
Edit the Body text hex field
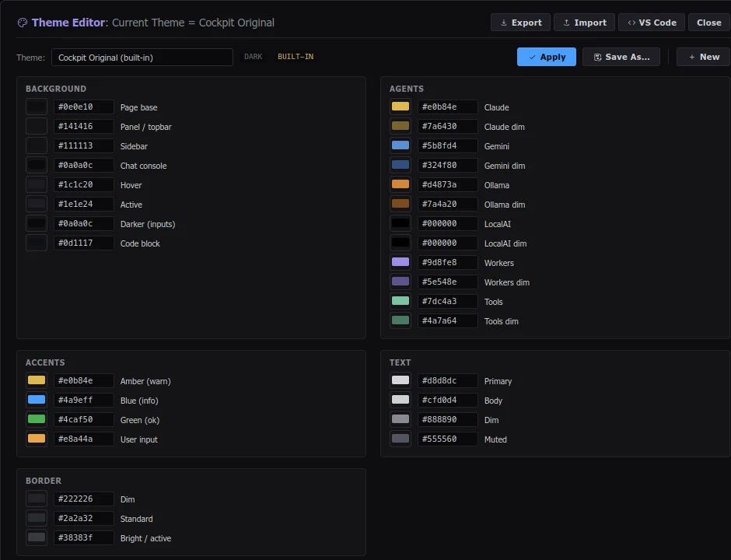448,400
